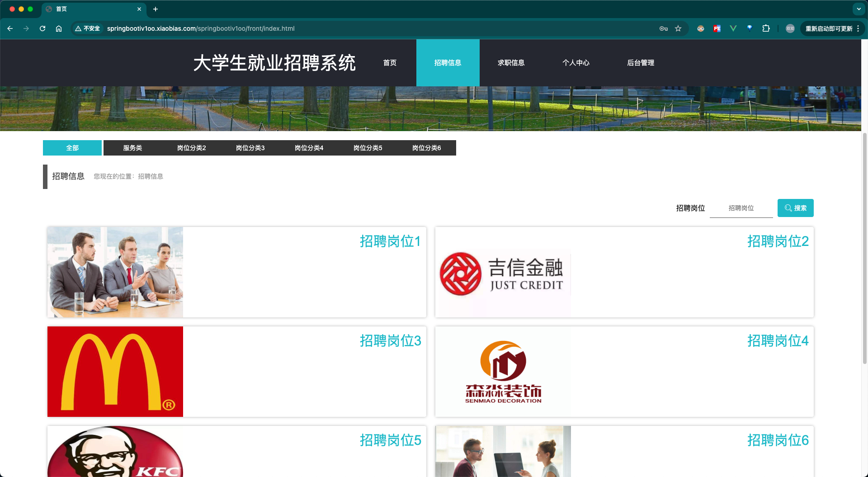Open saved password key icon
The height and width of the screenshot is (477, 868).
click(x=664, y=28)
